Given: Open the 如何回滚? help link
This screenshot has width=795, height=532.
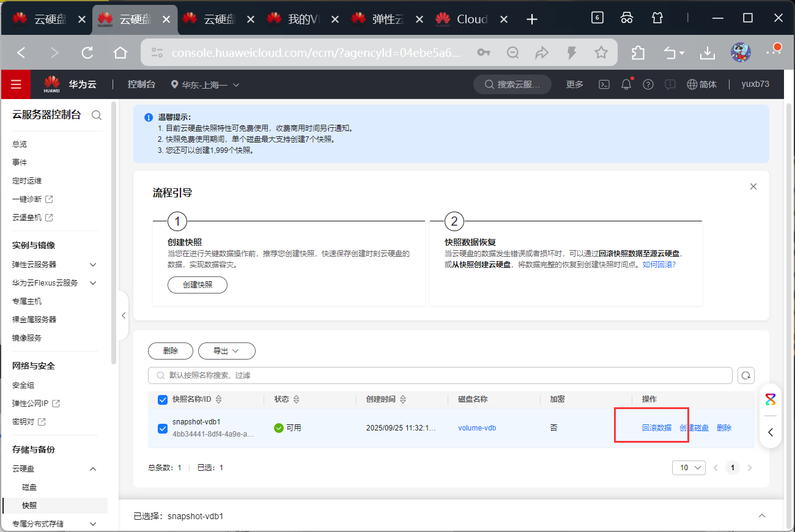Looking at the screenshot, I should pos(659,265).
